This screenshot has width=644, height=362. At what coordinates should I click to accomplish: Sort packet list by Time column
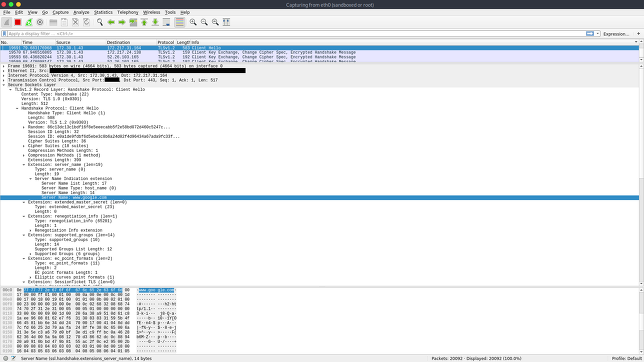coord(39,42)
